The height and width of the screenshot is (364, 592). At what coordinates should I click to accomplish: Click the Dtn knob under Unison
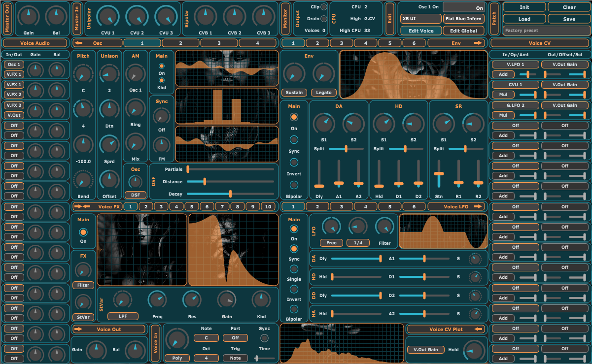coord(109,108)
